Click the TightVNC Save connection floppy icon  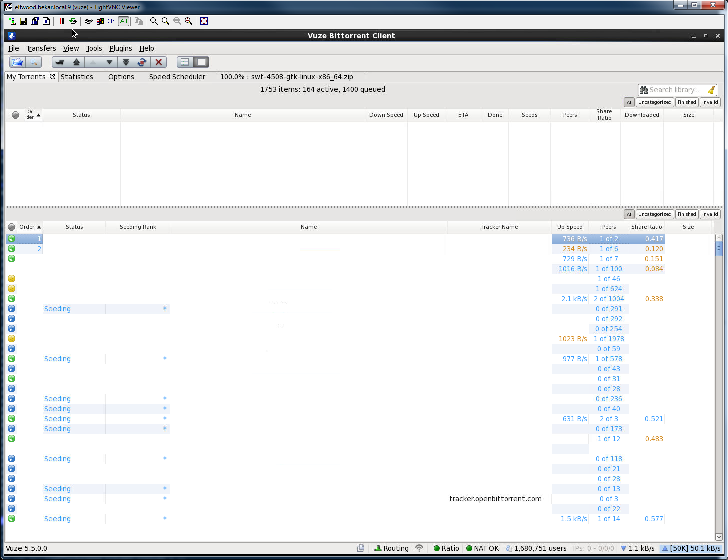23,21
